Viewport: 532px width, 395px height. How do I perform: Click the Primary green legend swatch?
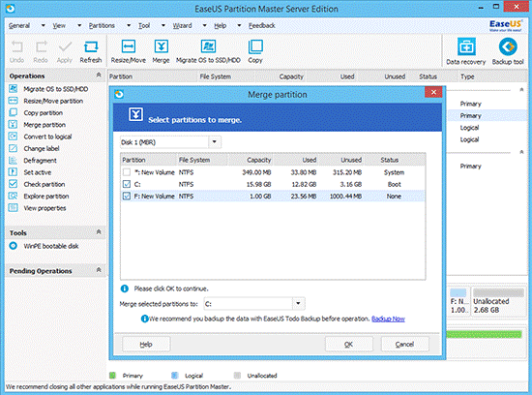(x=112, y=376)
